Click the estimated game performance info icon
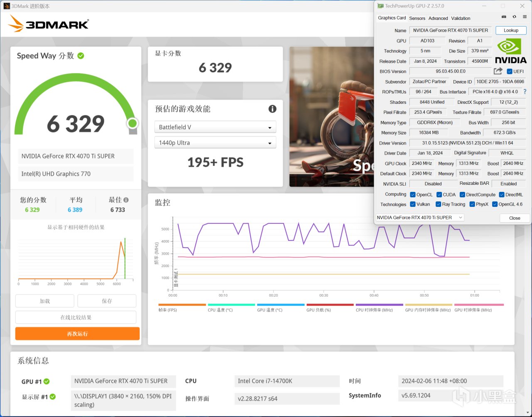 (272, 109)
